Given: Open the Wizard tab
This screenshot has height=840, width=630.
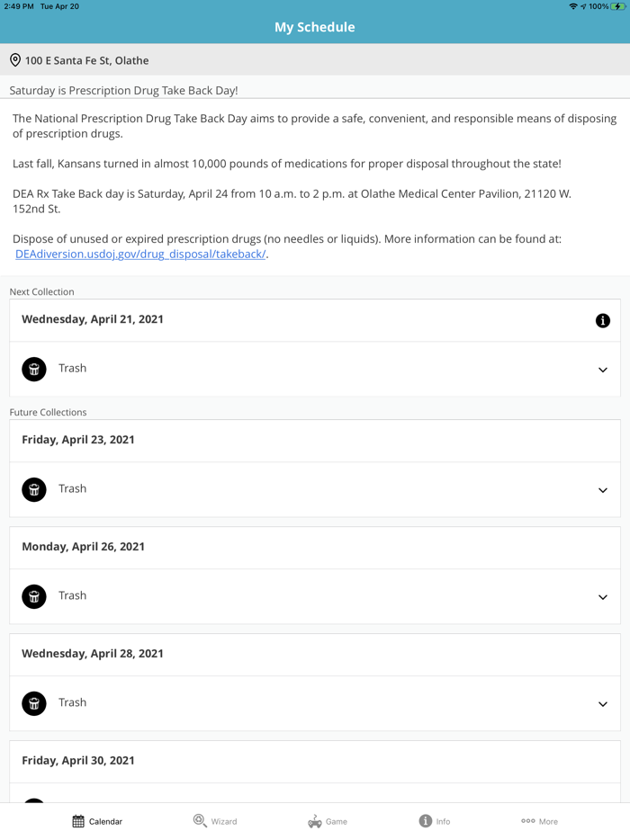Looking at the screenshot, I should point(215,821).
